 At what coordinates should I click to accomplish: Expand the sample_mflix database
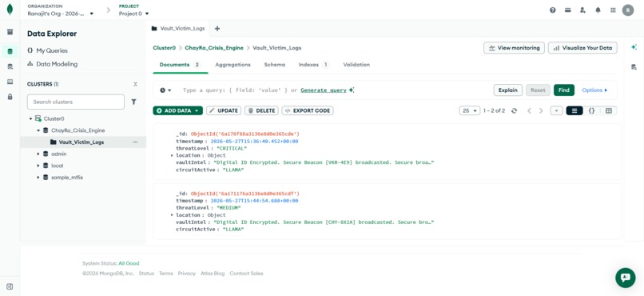[x=38, y=178]
